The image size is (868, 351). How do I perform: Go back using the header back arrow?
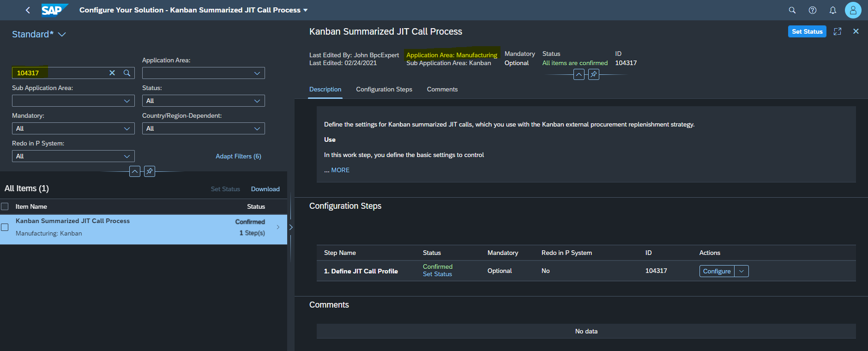(28, 10)
